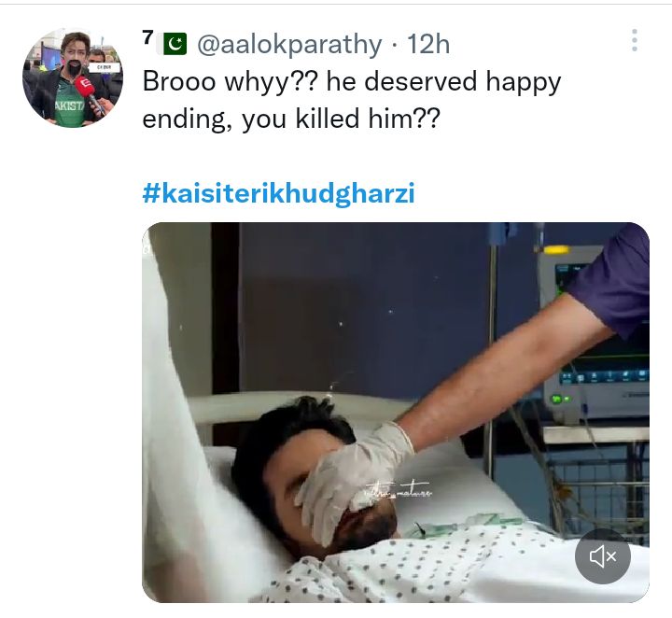The height and width of the screenshot is (618, 672).
Task: Click the Pakistan flag emoji beside name
Action: (175, 44)
